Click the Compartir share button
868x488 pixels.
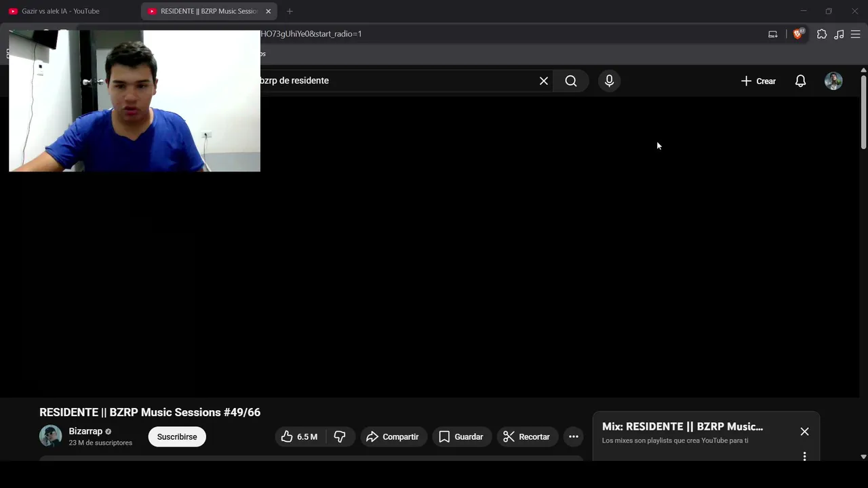click(x=393, y=436)
